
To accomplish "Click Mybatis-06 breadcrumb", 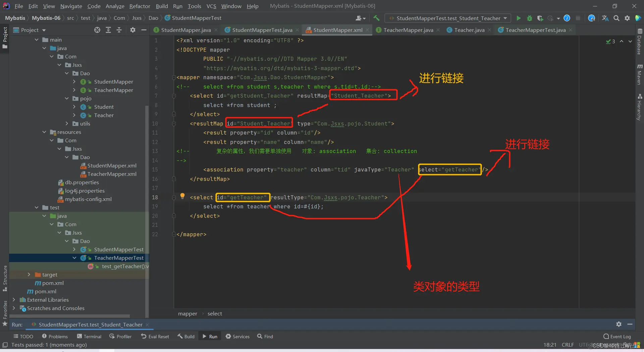I will point(46,18).
